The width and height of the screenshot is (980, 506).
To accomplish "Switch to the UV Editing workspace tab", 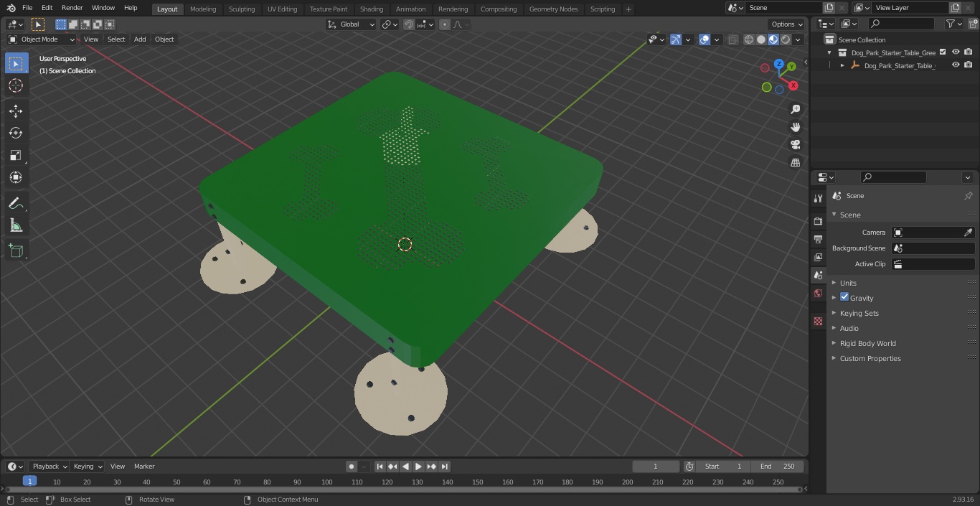I will (282, 9).
